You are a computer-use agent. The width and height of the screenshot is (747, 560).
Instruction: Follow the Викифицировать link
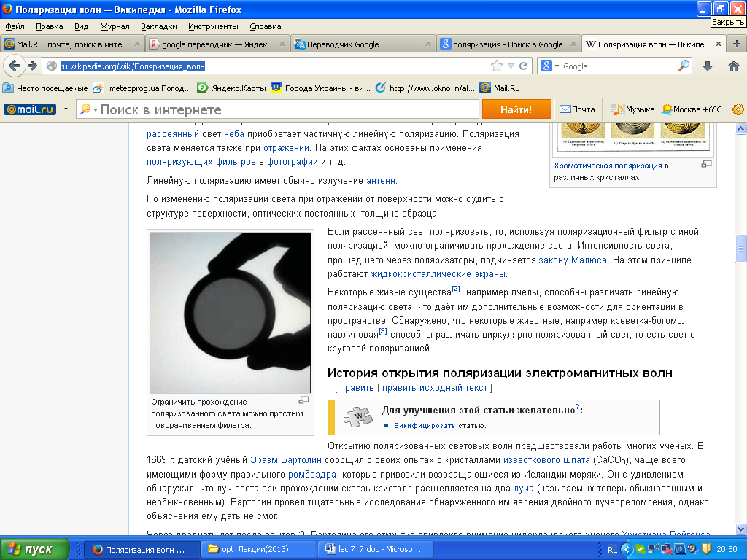[x=424, y=426]
